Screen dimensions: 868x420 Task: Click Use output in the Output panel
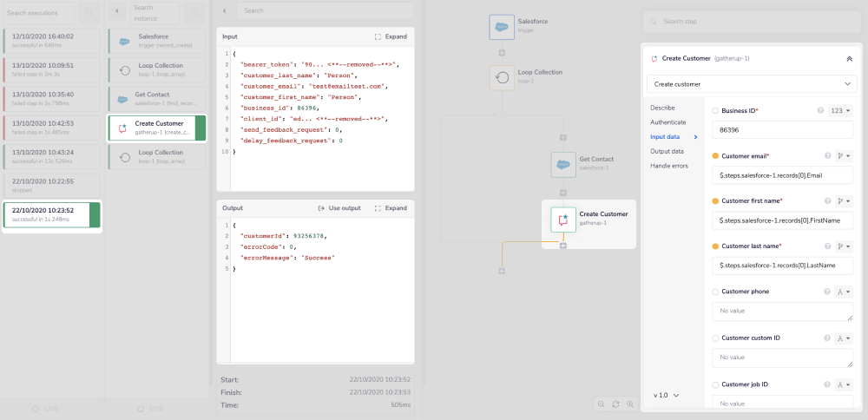coord(339,208)
